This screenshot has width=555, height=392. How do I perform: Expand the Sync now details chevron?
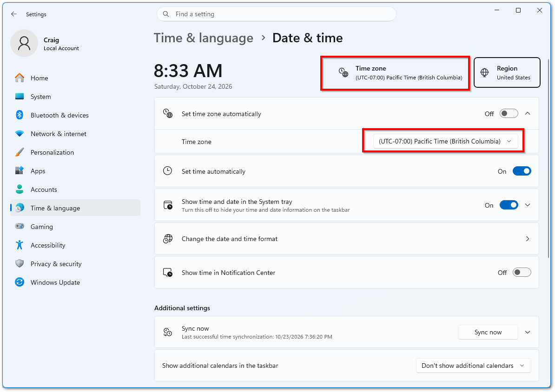[528, 332]
